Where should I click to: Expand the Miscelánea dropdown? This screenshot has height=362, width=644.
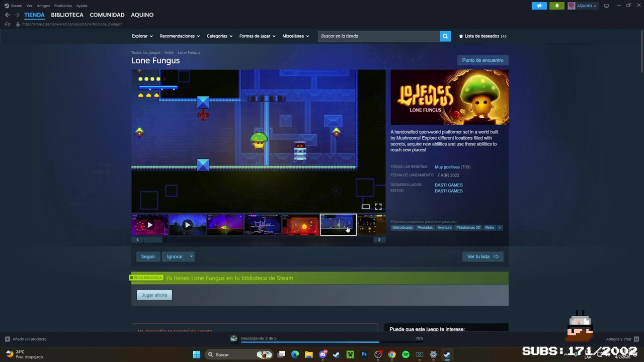point(295,36)
